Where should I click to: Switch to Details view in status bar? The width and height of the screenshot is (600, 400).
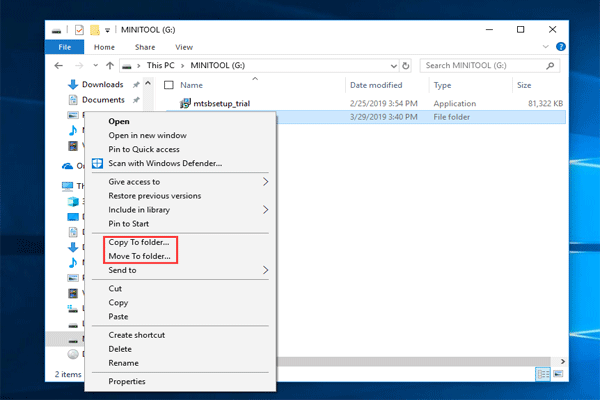[x=543, y=374]
